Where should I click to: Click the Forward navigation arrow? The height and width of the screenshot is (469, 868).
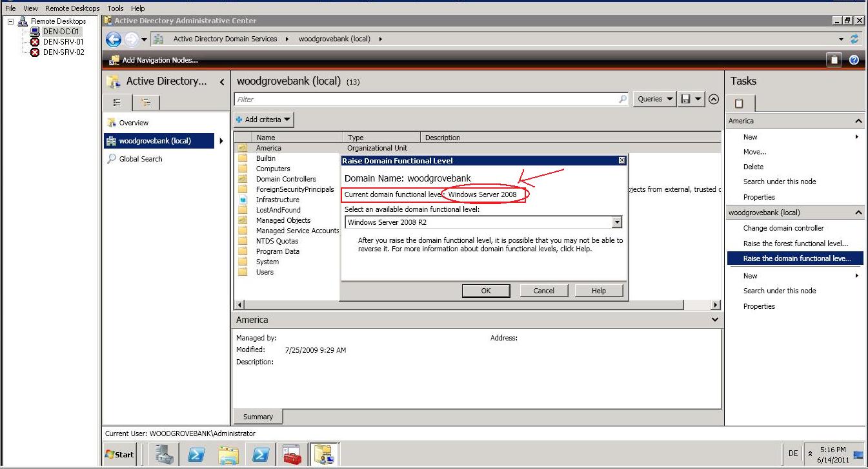[x=131, y=39]
